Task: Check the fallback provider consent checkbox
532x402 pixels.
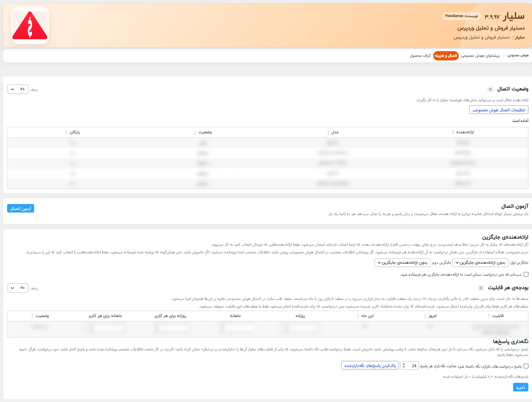Action: coord(526,274)
